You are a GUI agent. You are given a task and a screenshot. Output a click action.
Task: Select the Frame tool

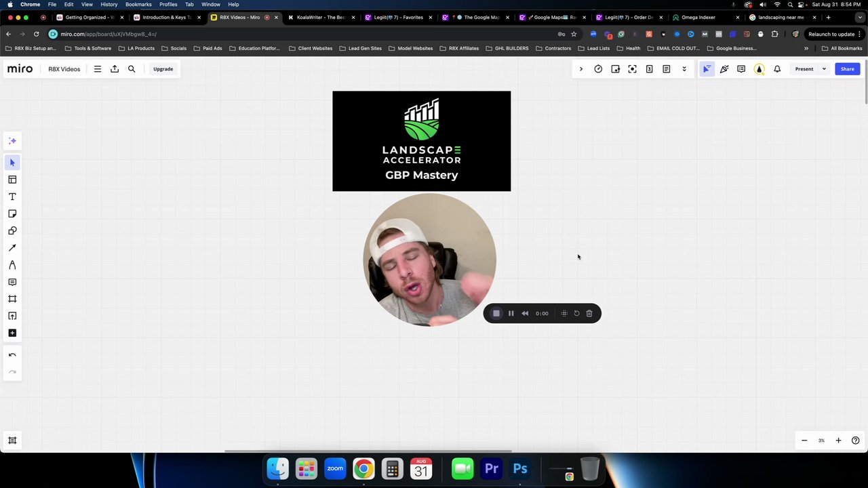(x=12, y=299)
